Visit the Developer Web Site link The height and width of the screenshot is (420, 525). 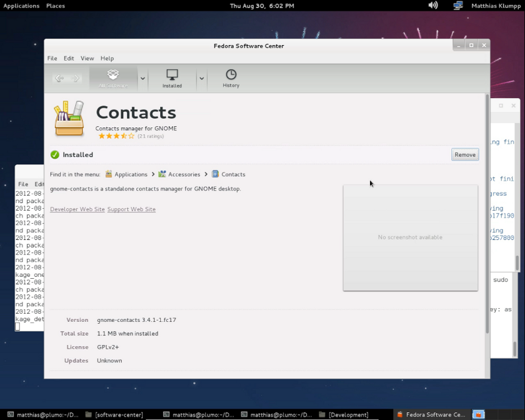(x=77, y=209)
